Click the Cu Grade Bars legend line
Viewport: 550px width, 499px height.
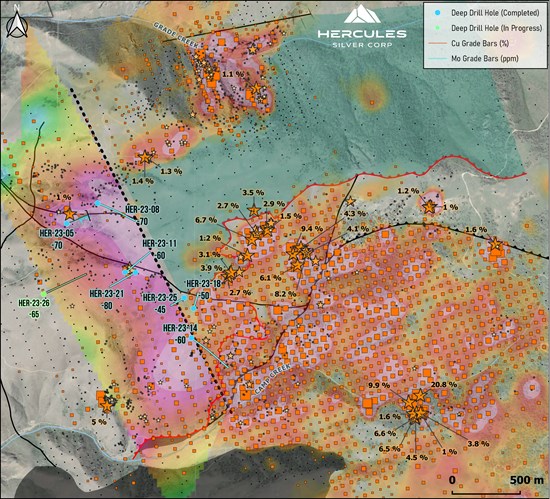[x=437, y=43]
